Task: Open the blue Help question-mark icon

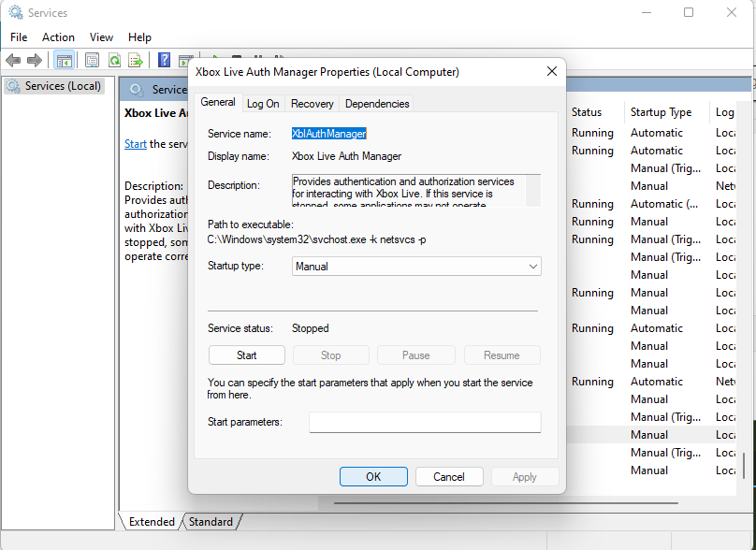Action: (x=164, y=60)
